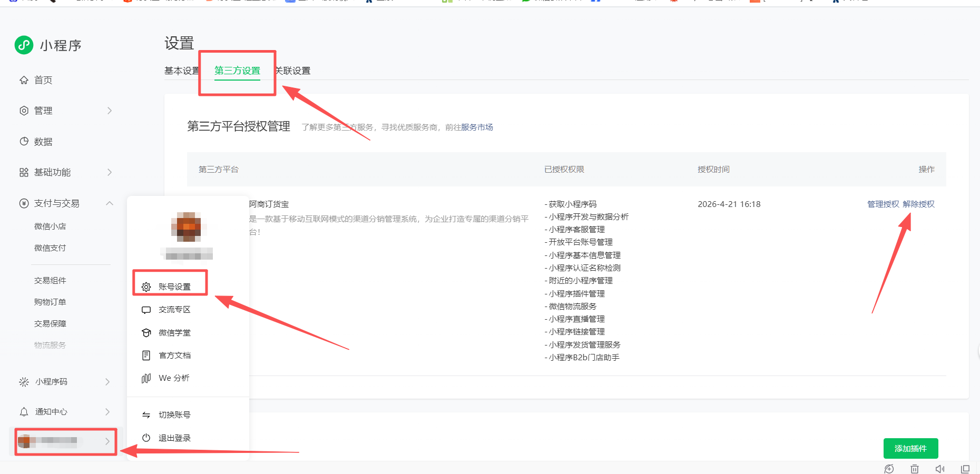The height and width of the screenshot is (474, 980).
Task: Open 首页 via its house icon
Action: (x=24, y=80)
